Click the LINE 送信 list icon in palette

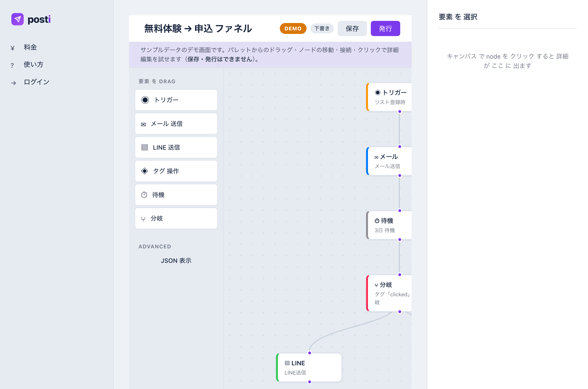click(x=145, y=147)
